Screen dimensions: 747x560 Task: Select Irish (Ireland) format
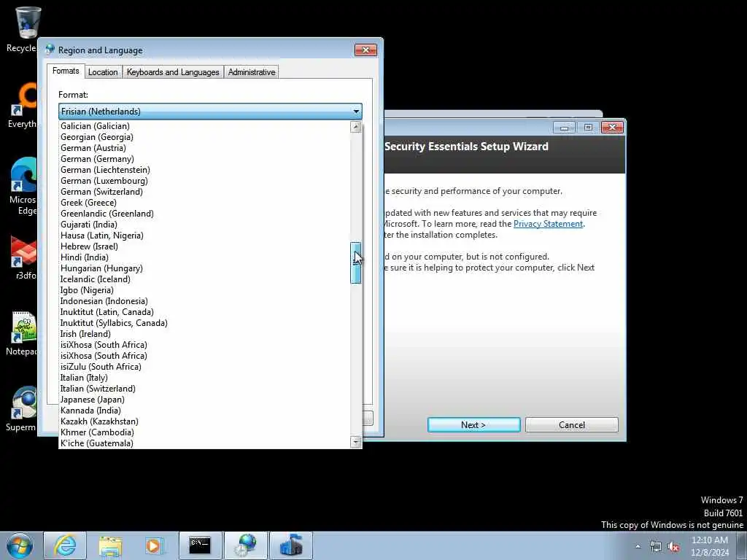coord(204,334)
